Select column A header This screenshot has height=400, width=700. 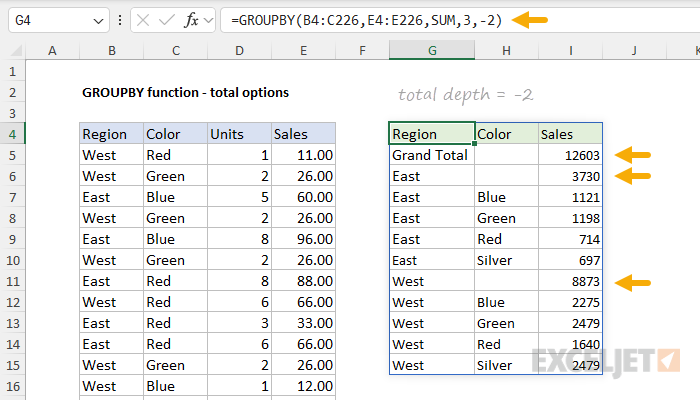[x=52, y=50]
